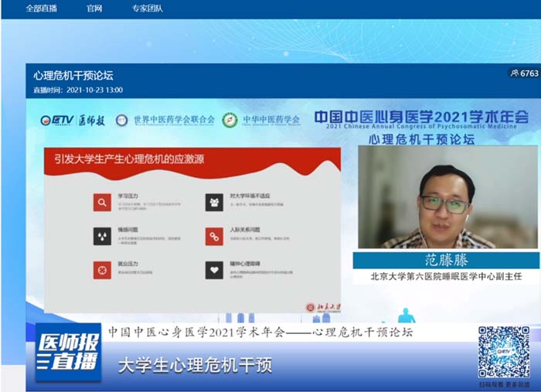Screen dimensions: 541x392
Task: Click the red target icon for 就业压力
Action: tap(102, 270)
